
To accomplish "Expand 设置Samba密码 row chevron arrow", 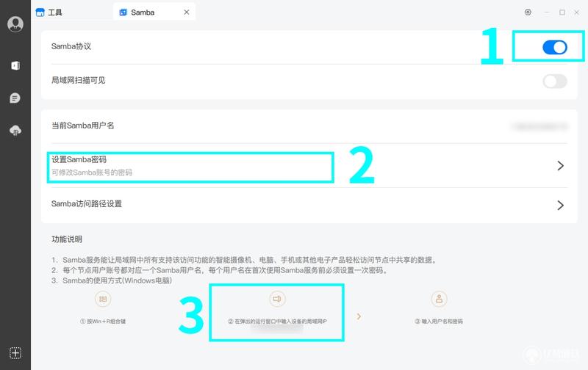I will 560,165.
